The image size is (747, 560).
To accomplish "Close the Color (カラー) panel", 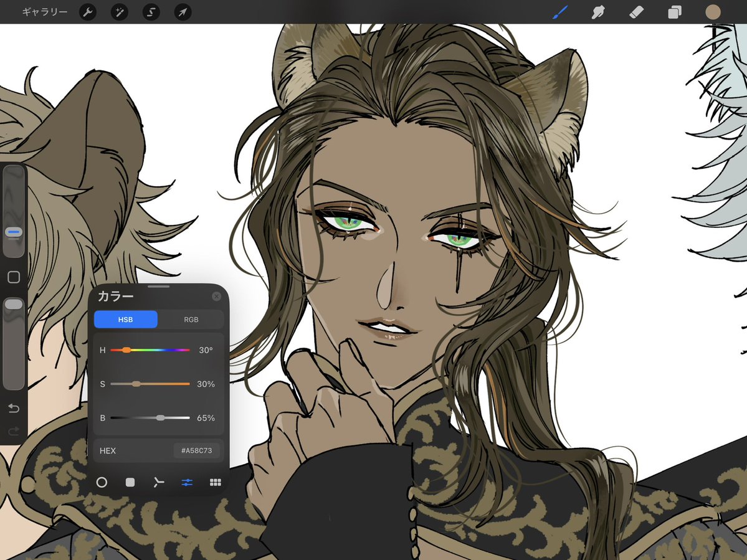I will pos(216,296).
